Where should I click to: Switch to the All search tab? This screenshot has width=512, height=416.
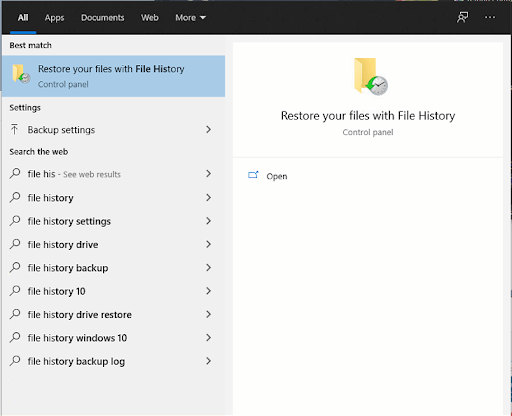point(23,18)
